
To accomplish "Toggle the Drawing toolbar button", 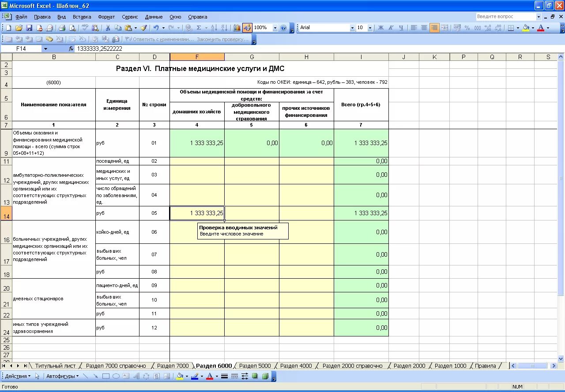I will (247, 28).
